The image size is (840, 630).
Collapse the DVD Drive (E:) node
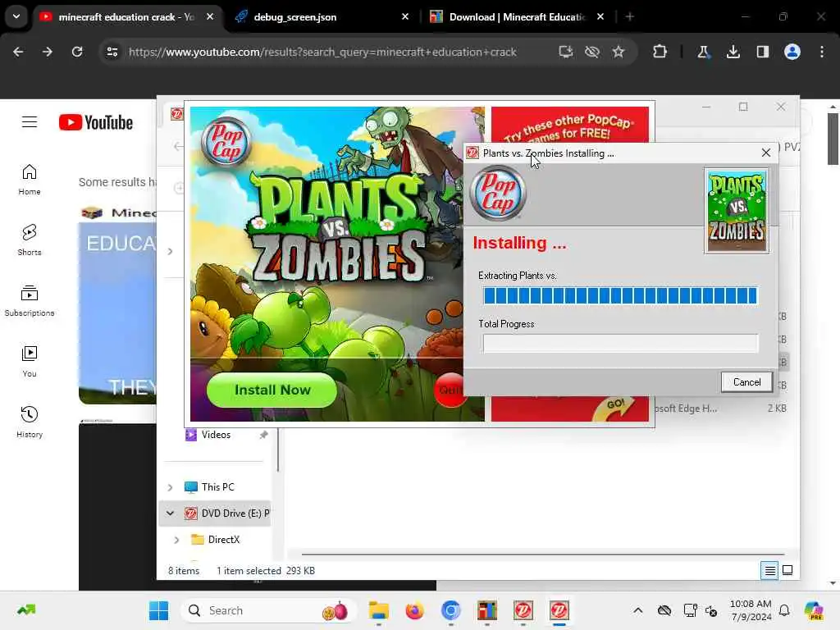coord(170,514)
